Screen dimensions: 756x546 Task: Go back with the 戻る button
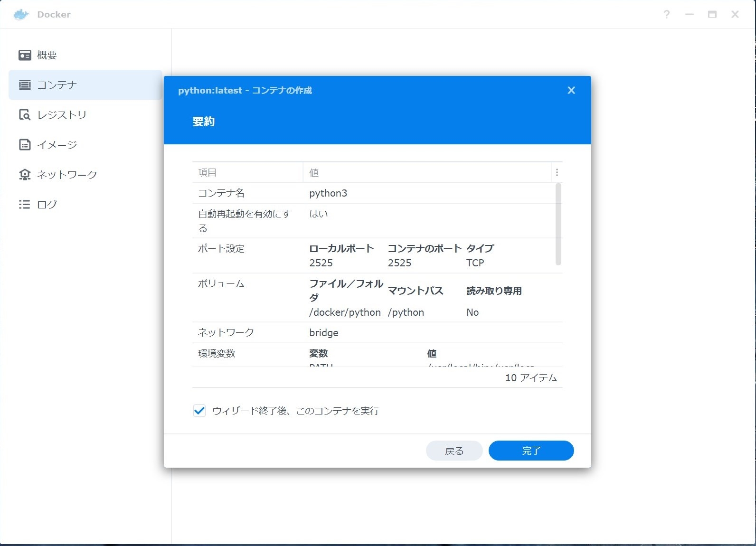click(x=454, y=451)
